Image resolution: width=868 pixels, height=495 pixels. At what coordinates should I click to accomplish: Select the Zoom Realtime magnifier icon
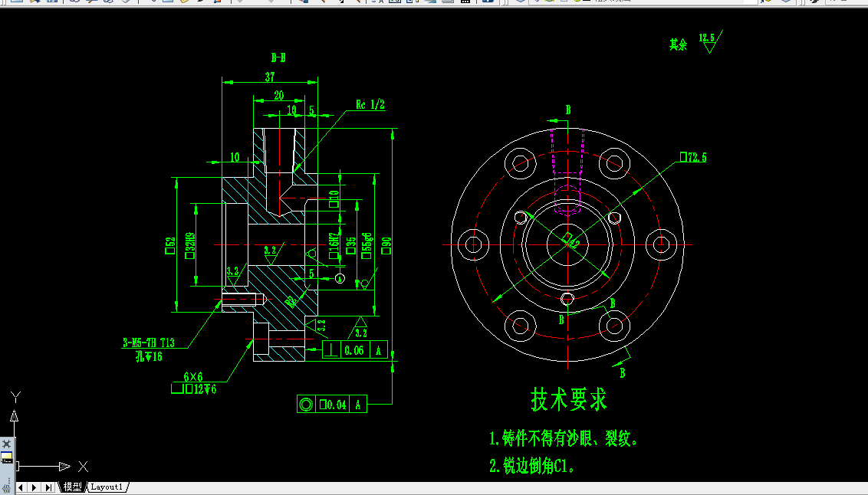pyautogui.click(x=324, y=4)
